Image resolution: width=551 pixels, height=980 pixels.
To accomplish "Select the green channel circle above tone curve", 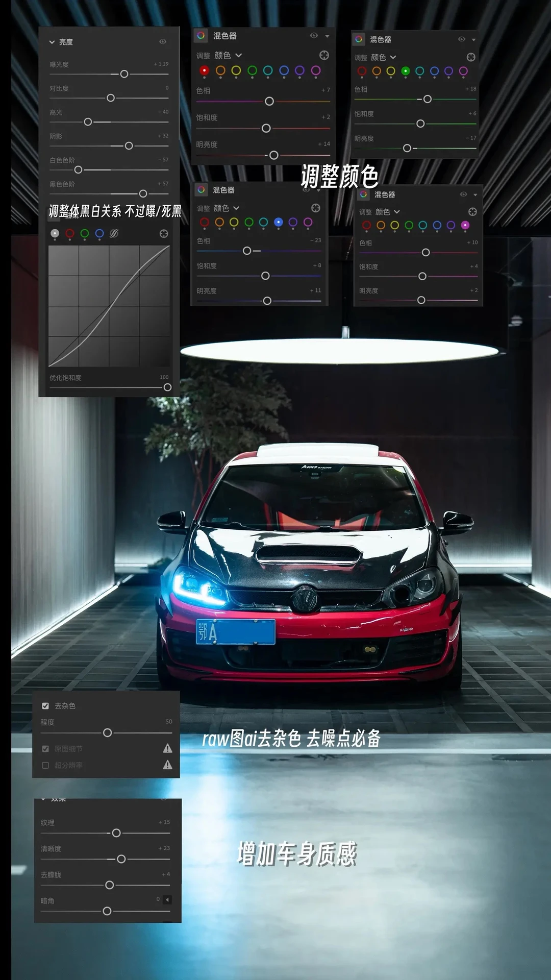I will coord(85,234).
